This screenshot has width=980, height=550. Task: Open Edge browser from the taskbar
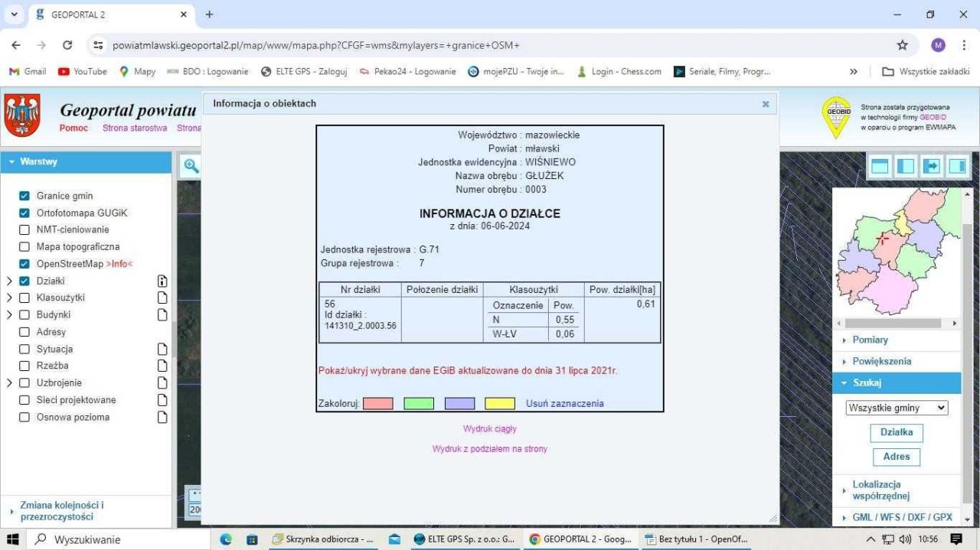[226, 539]
